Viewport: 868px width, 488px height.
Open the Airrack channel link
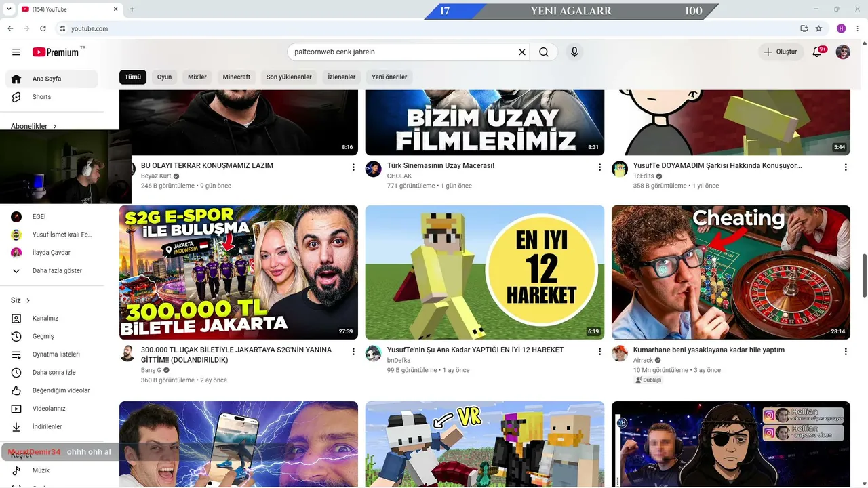(x=644, y=361)
